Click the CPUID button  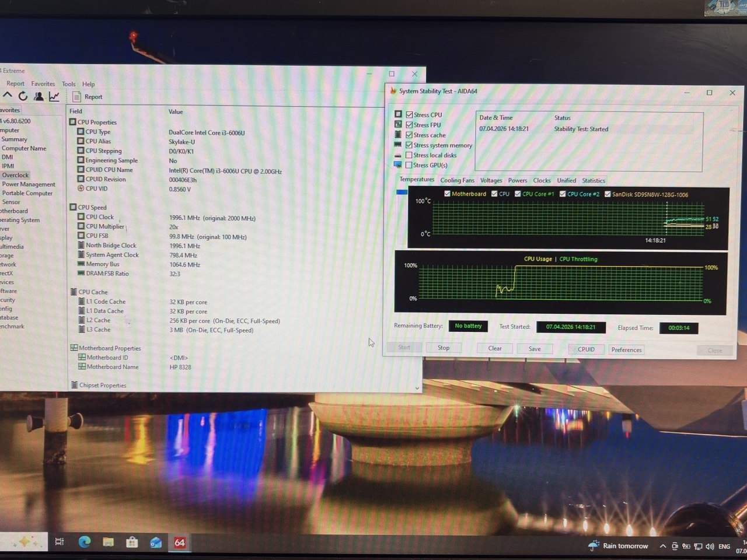pos(586,349)
